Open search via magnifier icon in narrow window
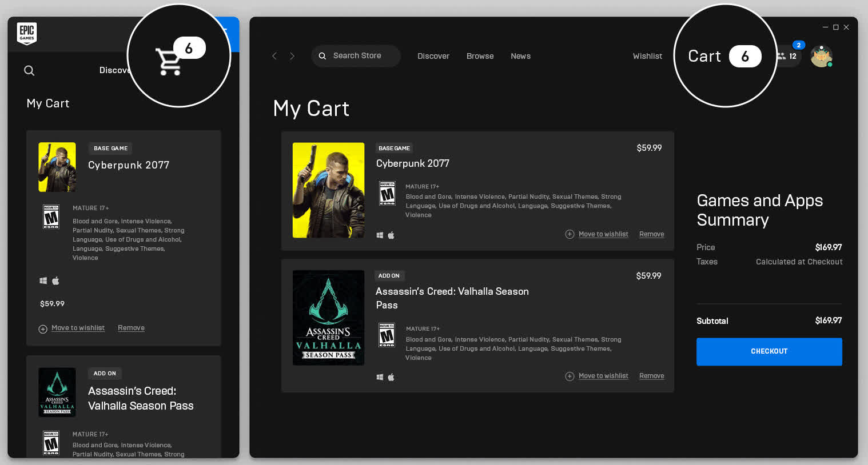 click(29, 71)
